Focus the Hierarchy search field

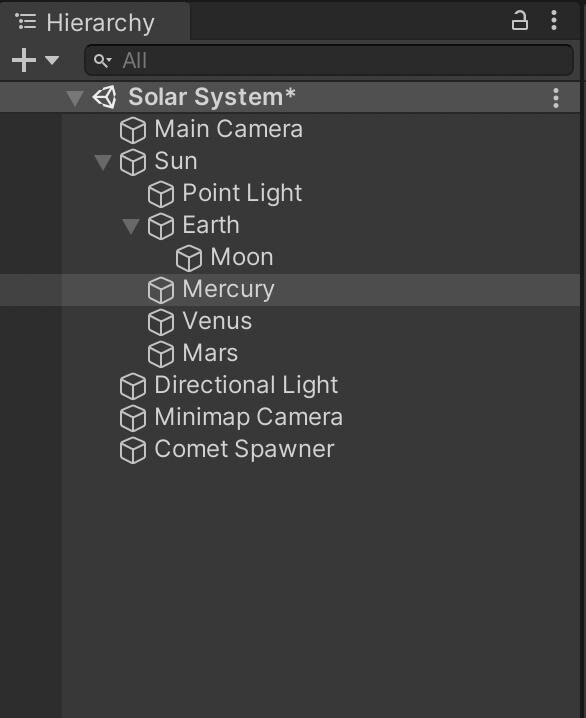click(x=329, y=60)
